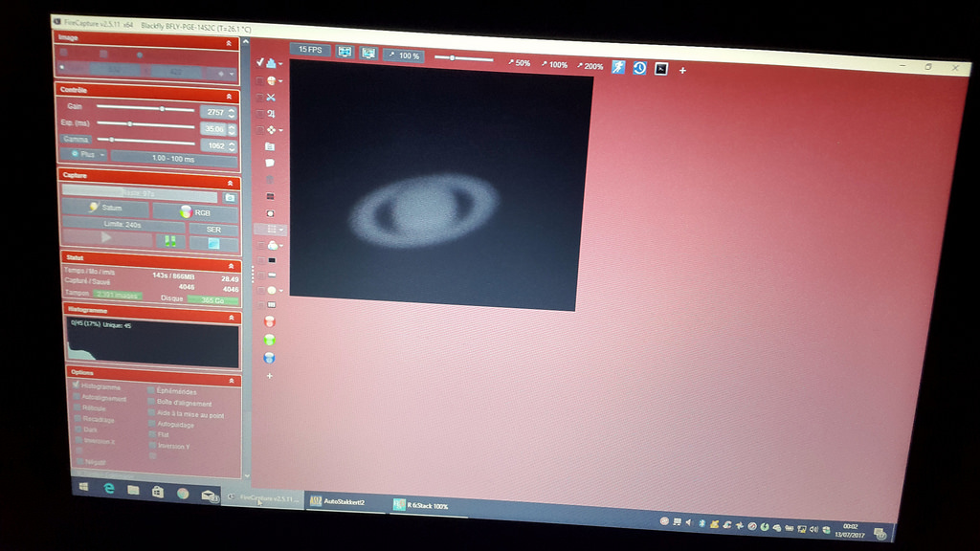The height and width of the screenshot is (551, 980).
Task: Open Microsoft Edge from the taskbar
Action: (x=109, y=489)
